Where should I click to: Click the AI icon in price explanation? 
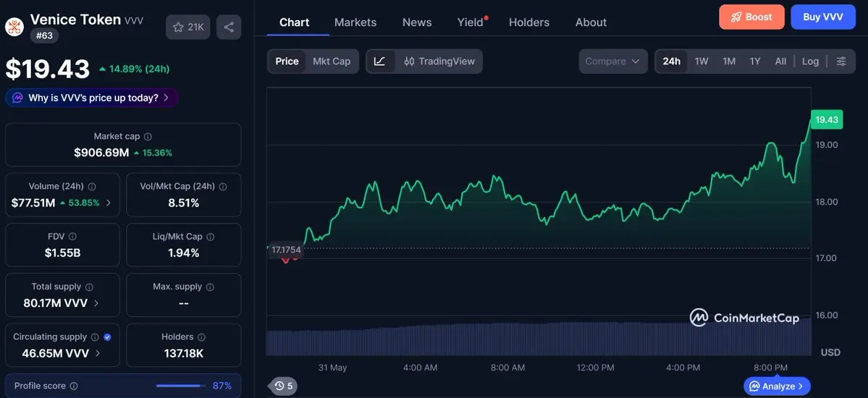[17, 98]
